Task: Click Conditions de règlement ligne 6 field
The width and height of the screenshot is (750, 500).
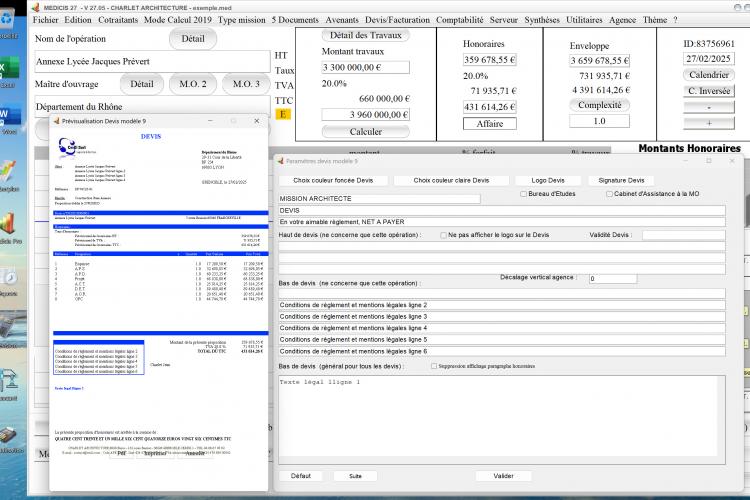Action: point(502,351)
